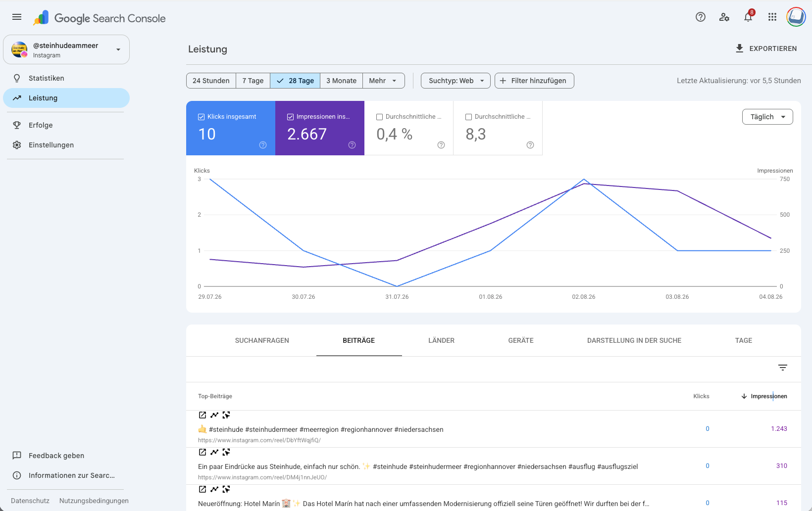This screenshot has height=511, width=812.
Task: Open the account profile avatar
Action: (796, 17)
